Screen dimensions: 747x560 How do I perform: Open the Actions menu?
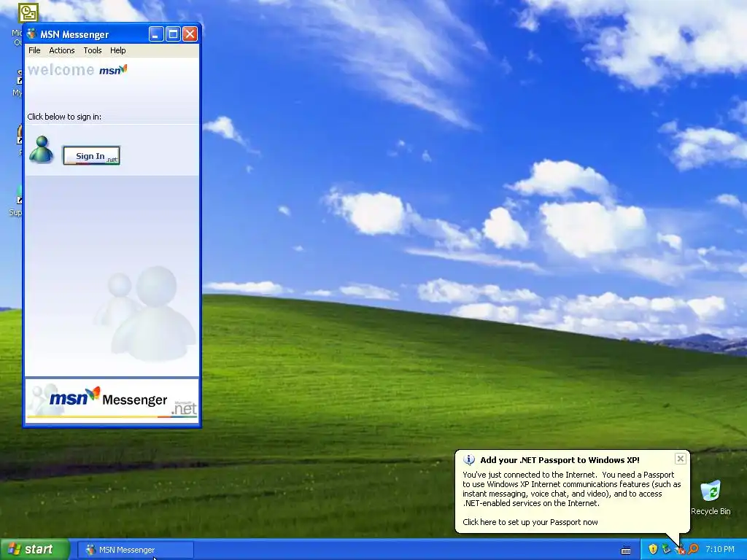pyautogui.click(x=62, y=50)
